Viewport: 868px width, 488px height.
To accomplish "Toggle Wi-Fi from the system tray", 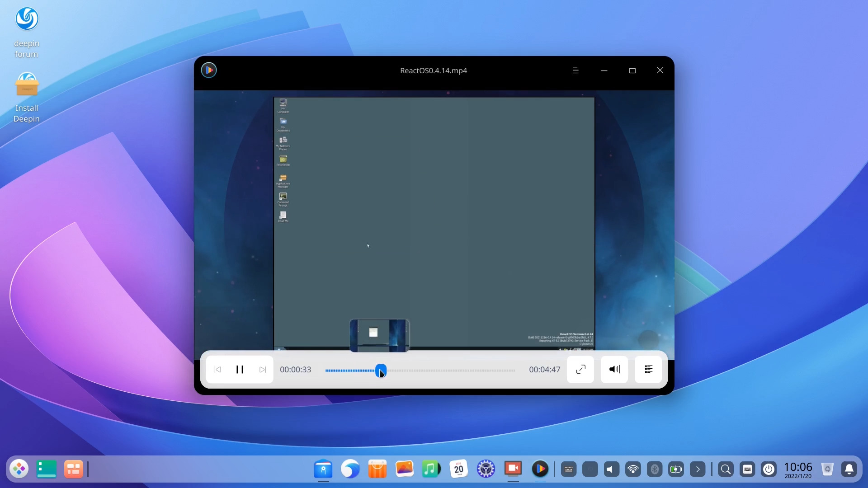I will coord(633,469).
